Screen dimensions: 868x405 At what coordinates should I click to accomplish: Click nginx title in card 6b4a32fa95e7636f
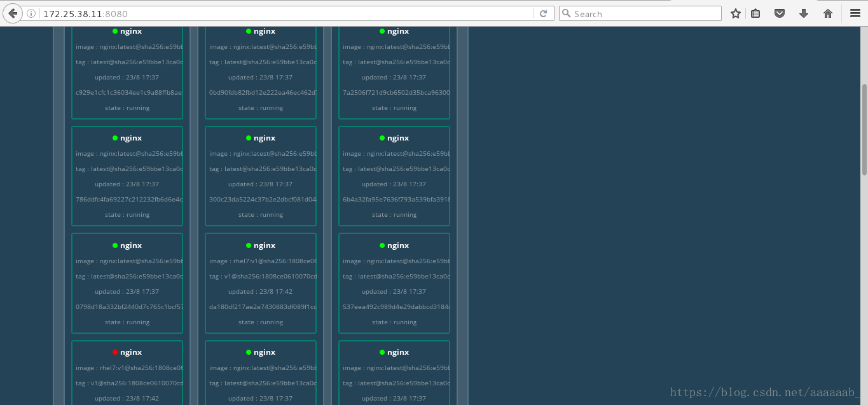click(398, 138)
